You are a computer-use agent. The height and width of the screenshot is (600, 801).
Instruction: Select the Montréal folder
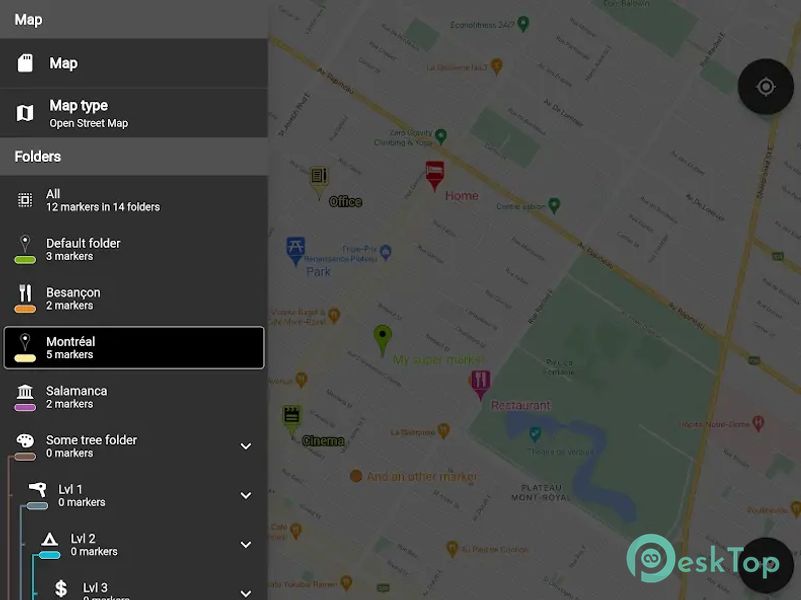click(x=134, y=347)
